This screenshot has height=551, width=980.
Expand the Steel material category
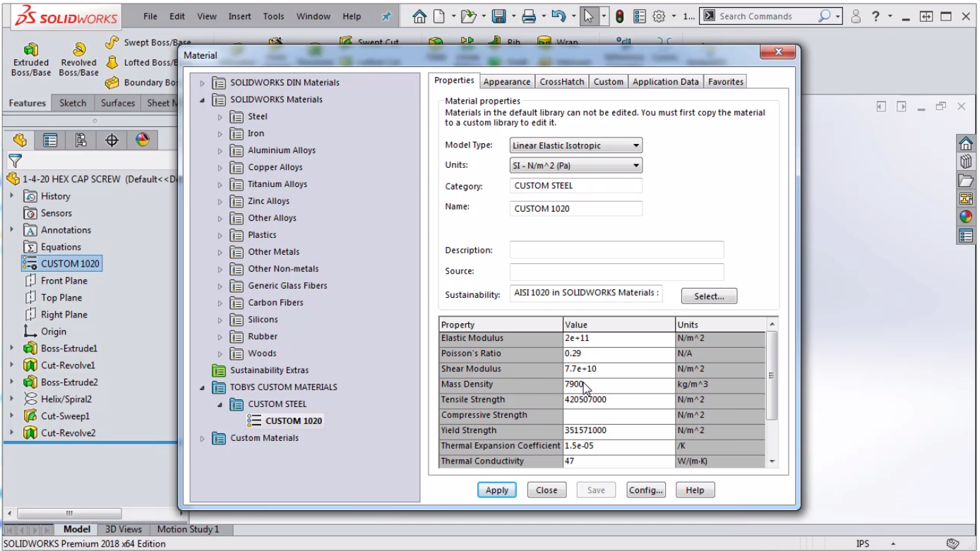coord(220,117)
